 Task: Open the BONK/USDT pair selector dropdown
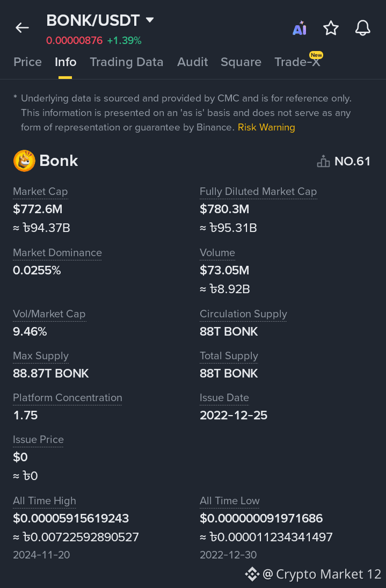[x=149, y=19]
